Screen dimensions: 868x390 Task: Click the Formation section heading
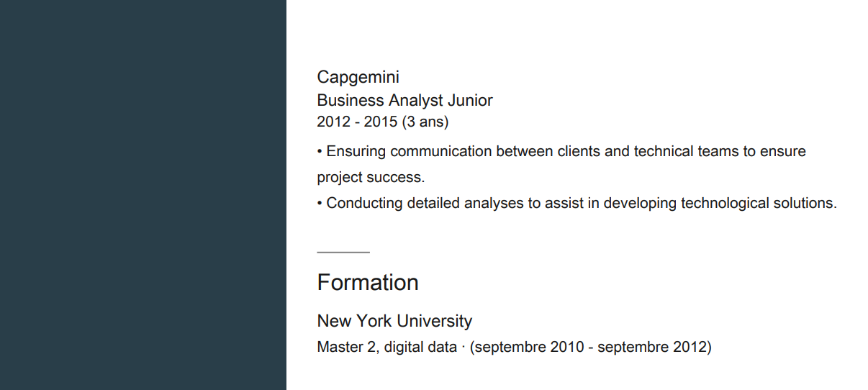click(x=368, y=282)
